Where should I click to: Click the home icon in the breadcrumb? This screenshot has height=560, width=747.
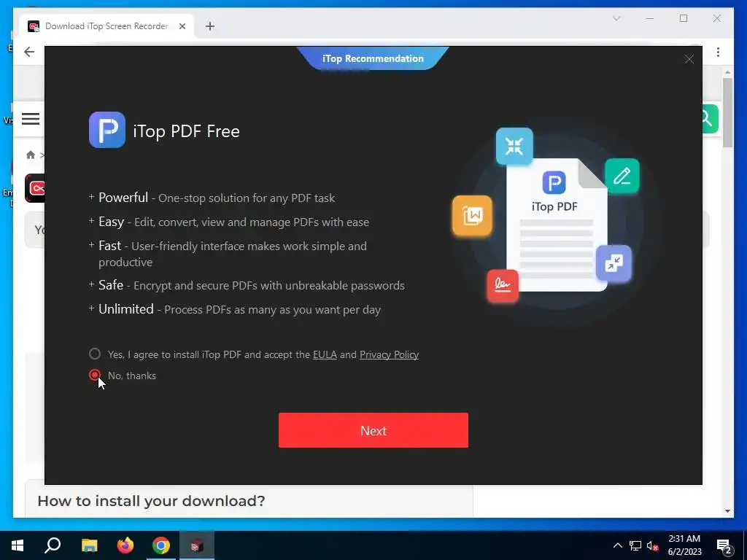click(31, 155)
